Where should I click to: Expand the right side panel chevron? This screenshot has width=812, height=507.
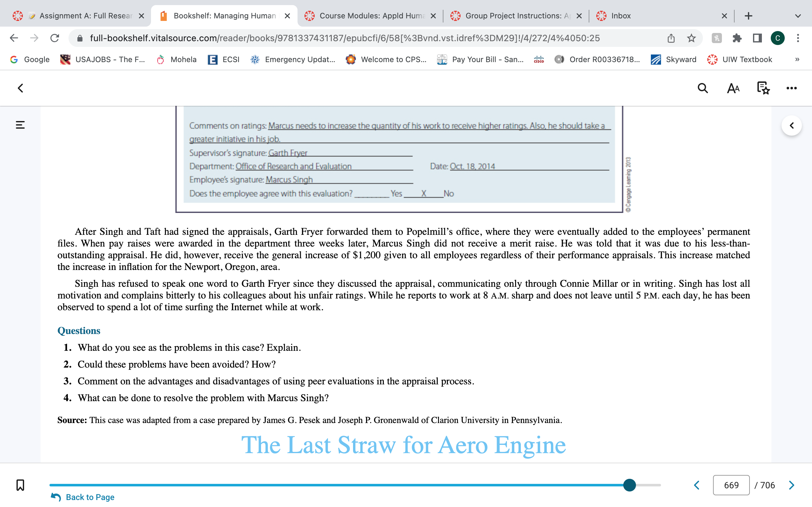pyautogui.click(x=791, y=125)
